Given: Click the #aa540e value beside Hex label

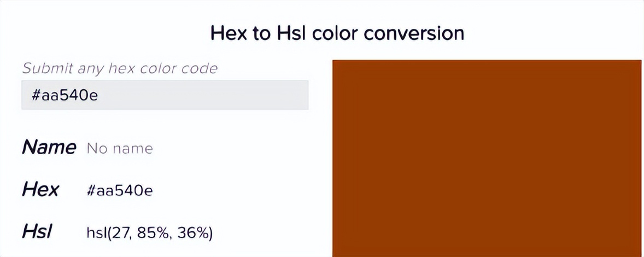Looking at the screenshot, I should point(120,190).
